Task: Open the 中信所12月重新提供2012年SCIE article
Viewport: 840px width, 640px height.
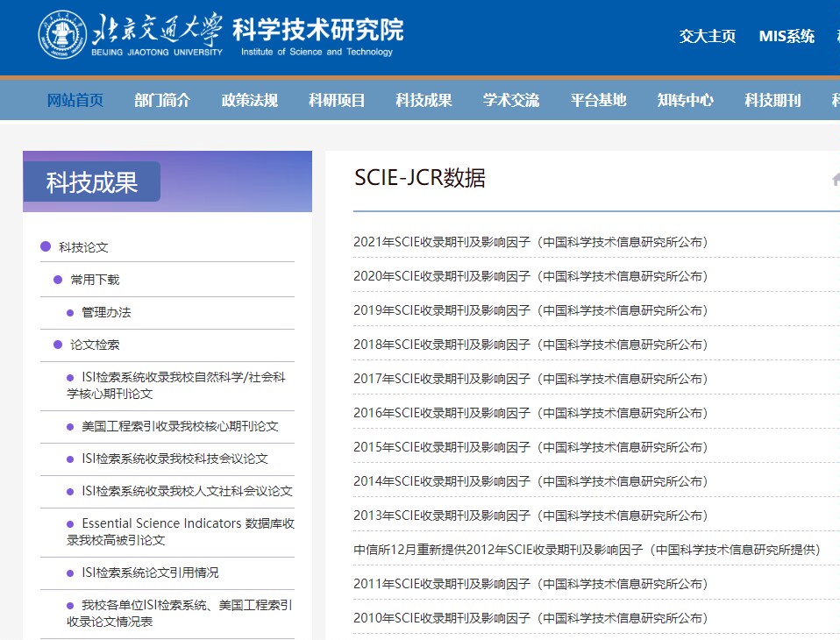Action: [x=586, y=550]
